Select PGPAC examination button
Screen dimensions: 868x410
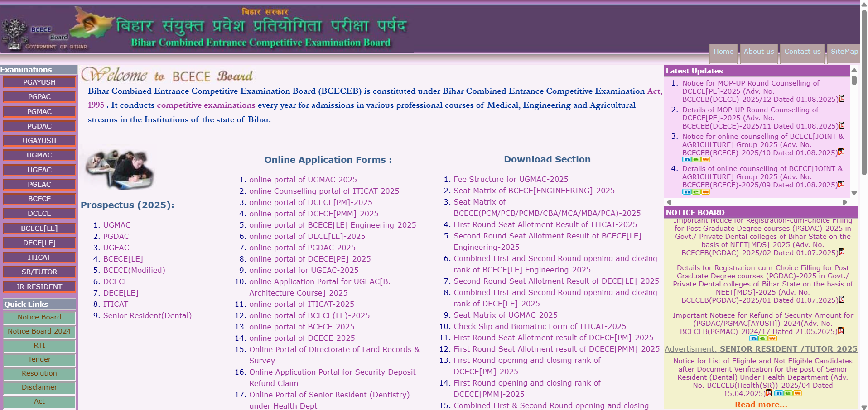[x=39, y=97]
